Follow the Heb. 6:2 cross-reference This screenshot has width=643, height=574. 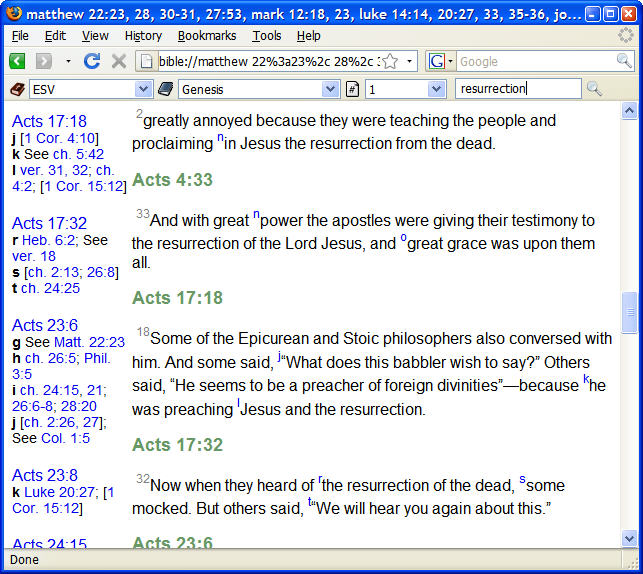48,240
